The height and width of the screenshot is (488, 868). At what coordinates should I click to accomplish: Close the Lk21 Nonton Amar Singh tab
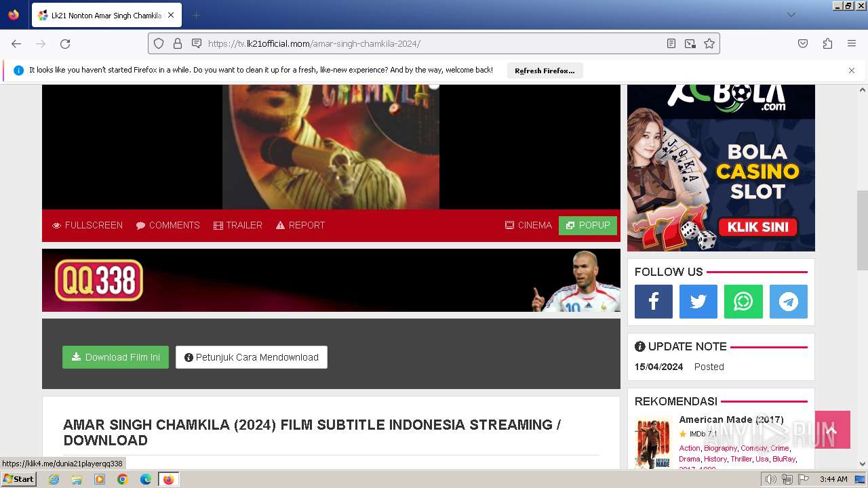coord(171,15)
